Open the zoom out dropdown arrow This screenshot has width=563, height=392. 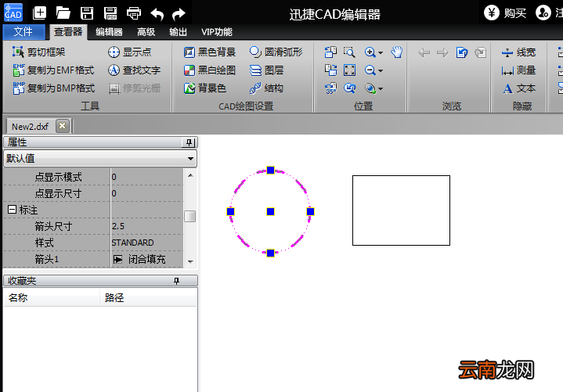381,70
